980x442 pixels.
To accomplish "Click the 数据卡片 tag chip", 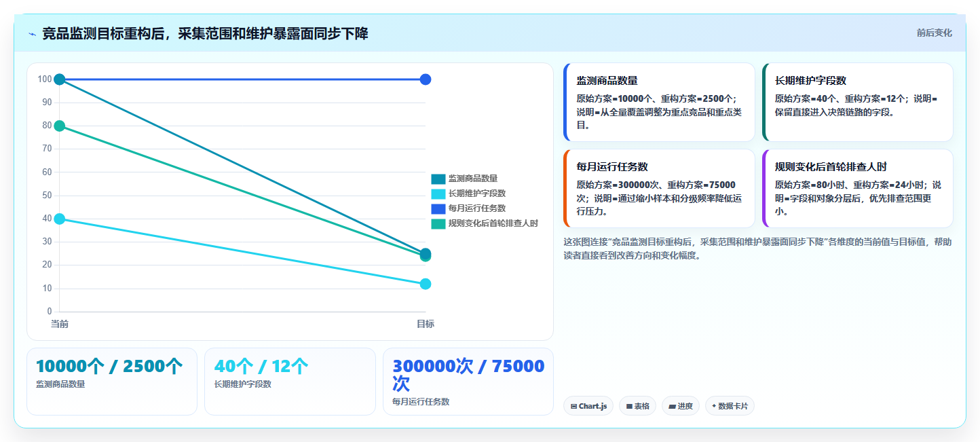I will pos(730,406).
